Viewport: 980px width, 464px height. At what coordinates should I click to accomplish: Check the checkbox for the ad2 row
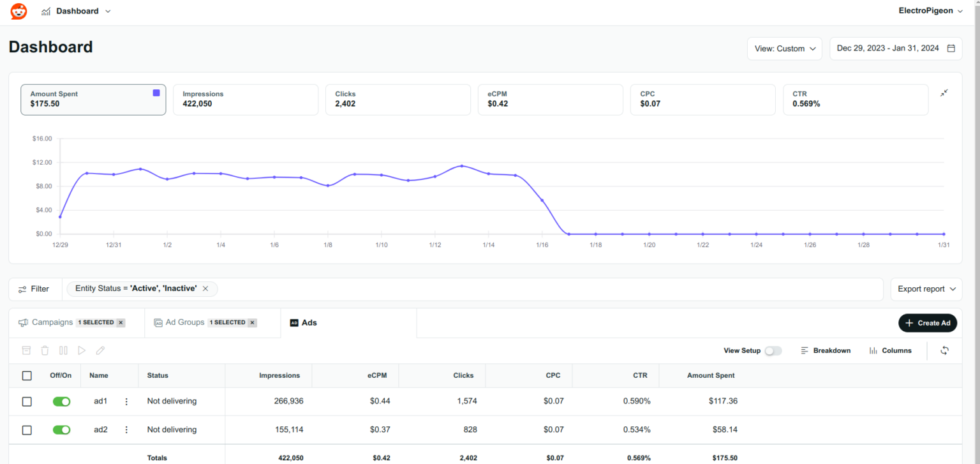(x=27, y=430)
